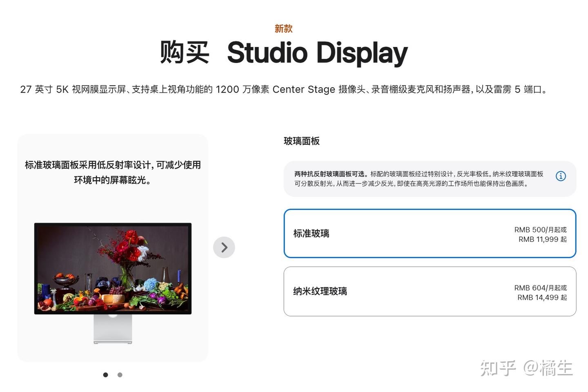
Task: Click the 两种抗反射玻璃面板可选 description text
Action: [419, 179]
